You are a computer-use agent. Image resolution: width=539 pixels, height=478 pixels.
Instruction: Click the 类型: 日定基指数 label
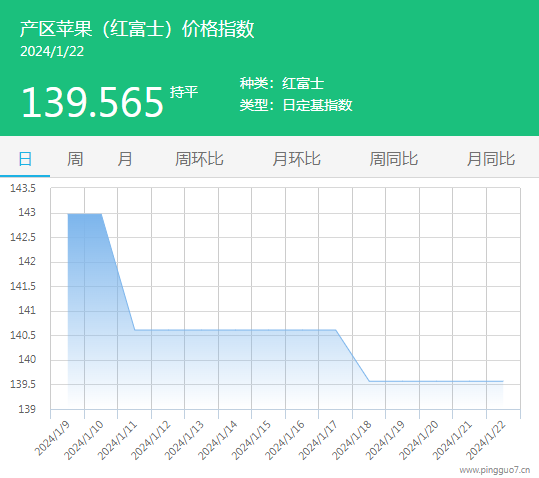coord(296,105)
